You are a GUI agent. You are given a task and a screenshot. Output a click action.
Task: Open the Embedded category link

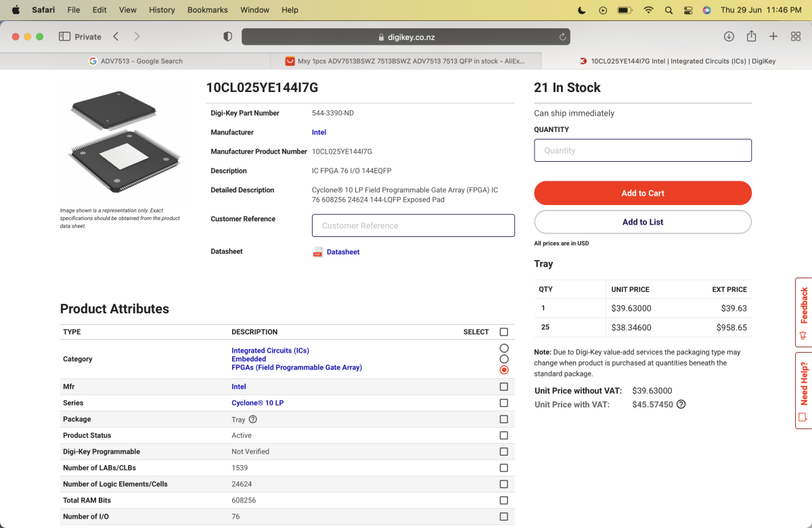tap(248, 359)
